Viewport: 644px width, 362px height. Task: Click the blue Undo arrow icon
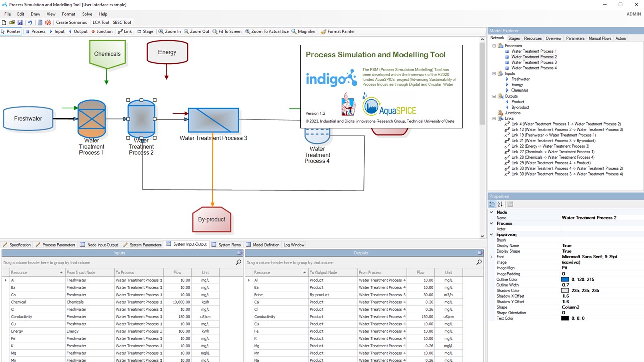click(x=30, y=22)
